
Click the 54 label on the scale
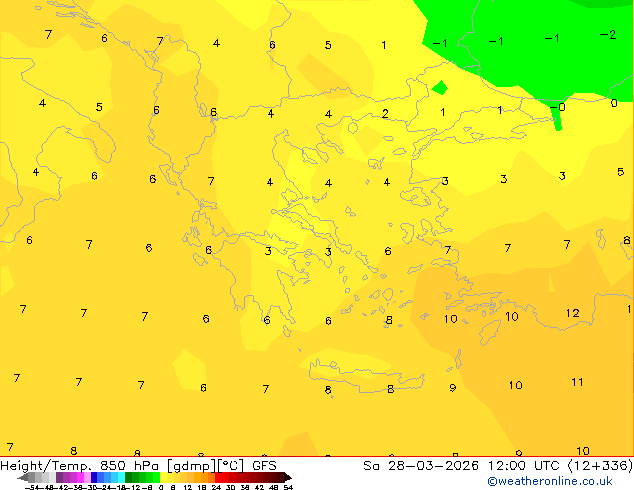tap(288, 487)
